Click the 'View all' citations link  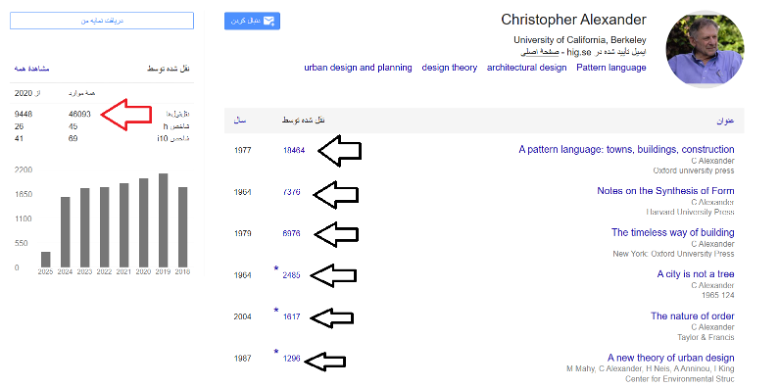[x=31, y=69]
